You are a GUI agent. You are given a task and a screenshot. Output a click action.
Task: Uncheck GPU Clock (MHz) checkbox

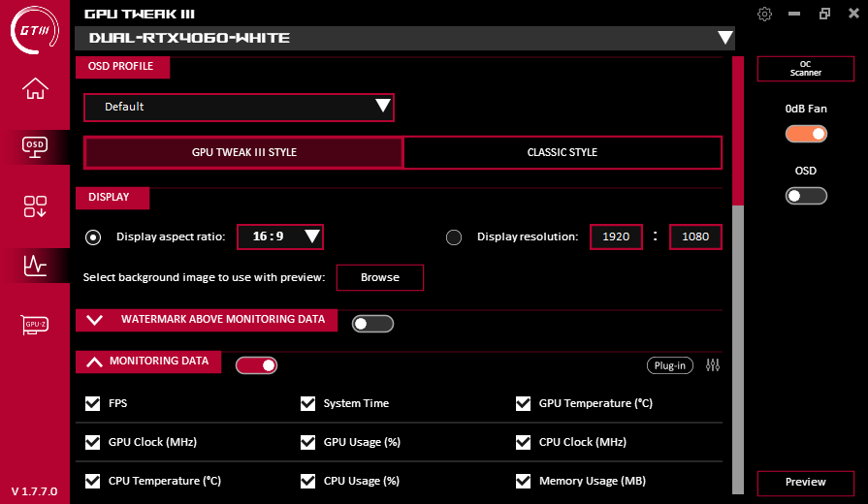(92, 442)
